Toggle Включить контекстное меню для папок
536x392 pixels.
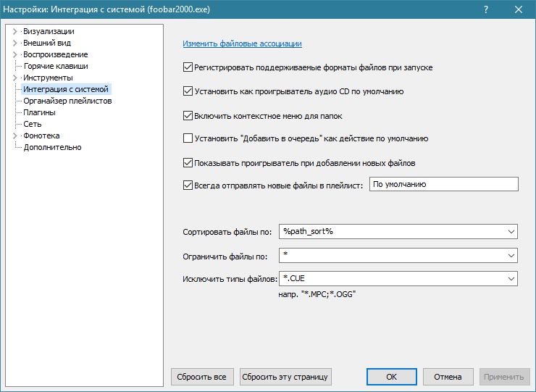click(x=188, y=115)
